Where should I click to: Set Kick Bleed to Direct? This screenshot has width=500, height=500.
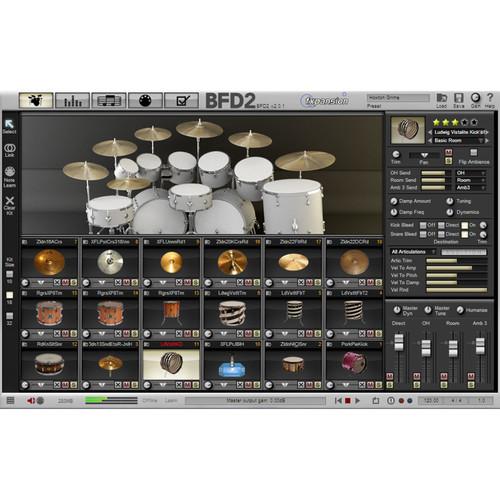(441, 225)
